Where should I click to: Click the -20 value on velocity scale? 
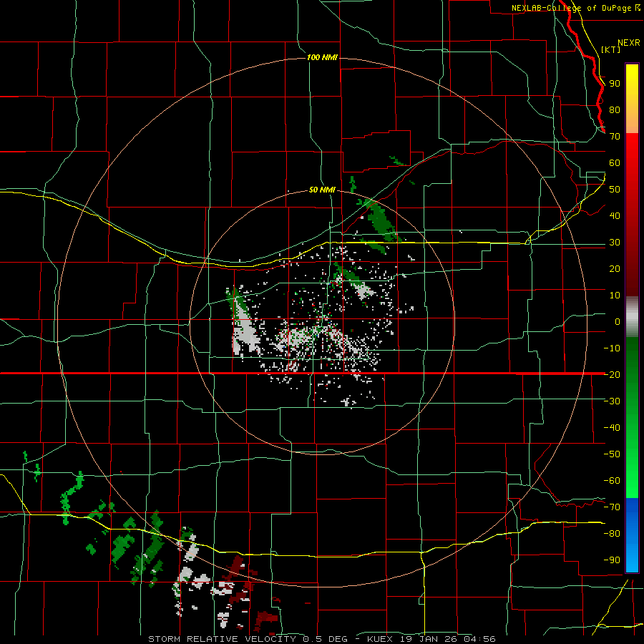[612, 374]
